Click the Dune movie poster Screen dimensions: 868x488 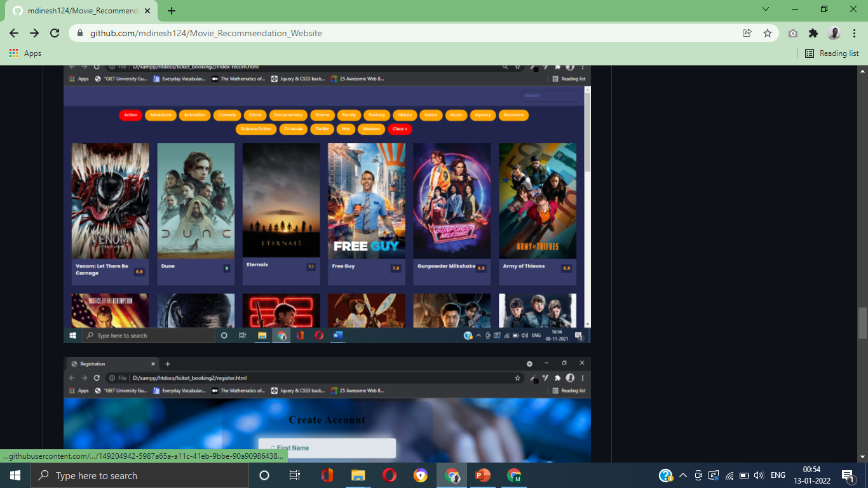pos(196,201)
